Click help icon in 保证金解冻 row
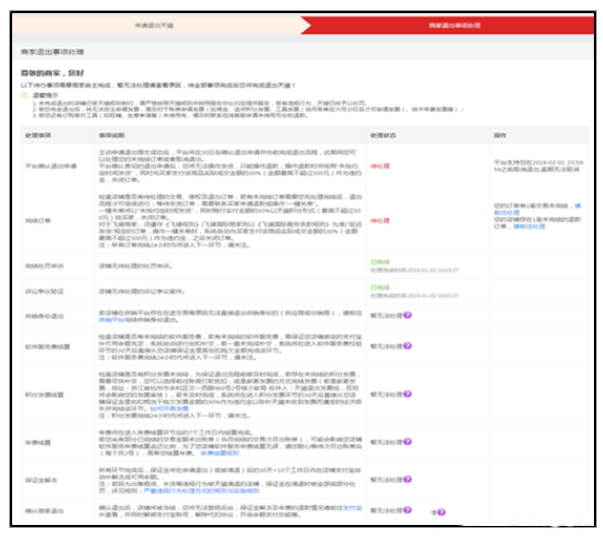The width and height of the screenshot is (603, 536). [x=408, y=481]
